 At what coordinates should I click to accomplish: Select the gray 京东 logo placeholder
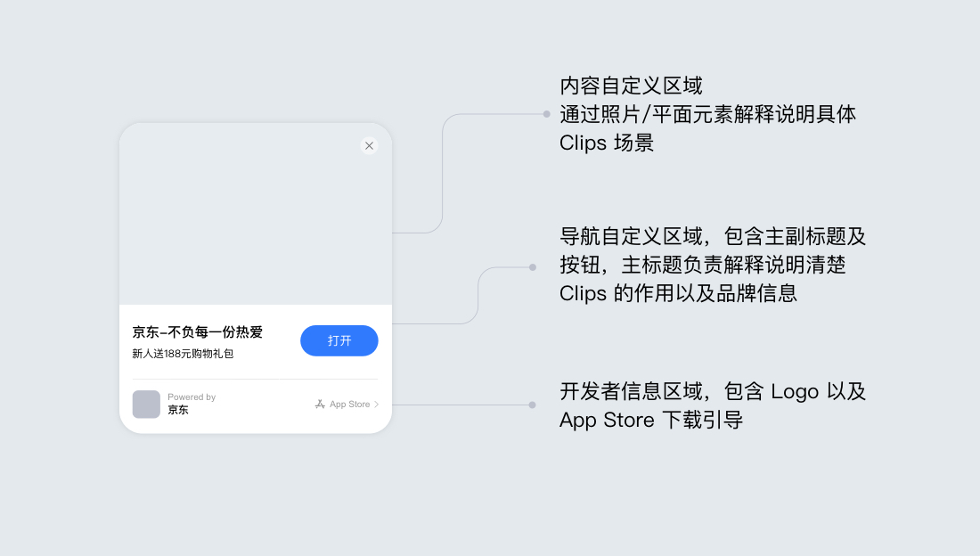point(146,404)
